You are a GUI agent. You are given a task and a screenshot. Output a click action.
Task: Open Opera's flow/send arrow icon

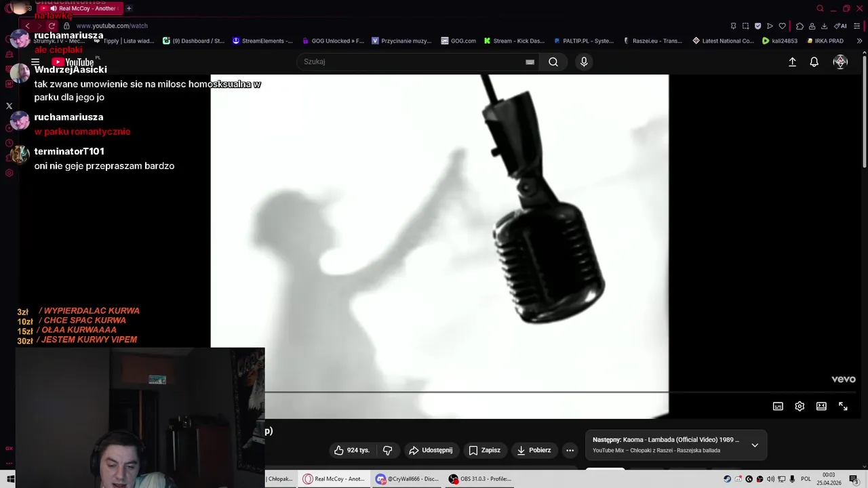[770, 26]
